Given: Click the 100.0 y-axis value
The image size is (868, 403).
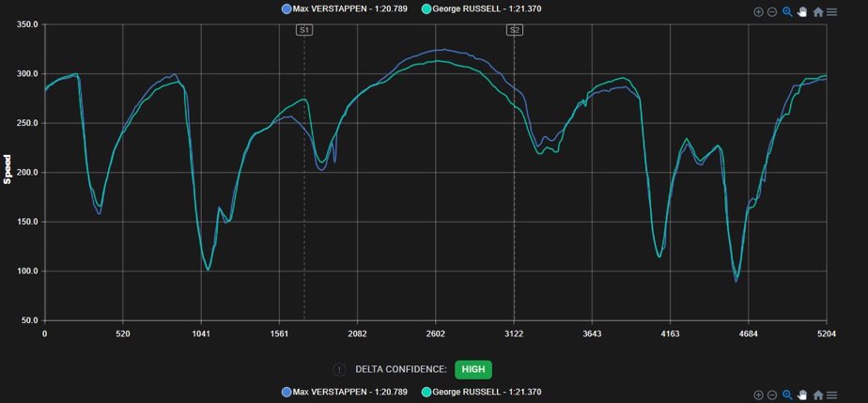Looking at the screenshot, I should [x=27, y=271].
